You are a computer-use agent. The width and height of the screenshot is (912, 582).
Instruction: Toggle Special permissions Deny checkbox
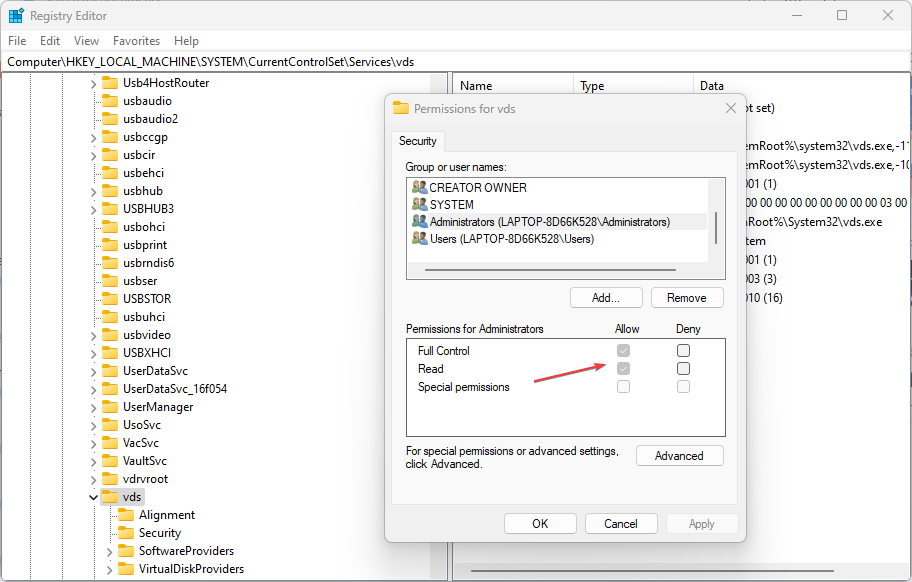coord(683,387)
